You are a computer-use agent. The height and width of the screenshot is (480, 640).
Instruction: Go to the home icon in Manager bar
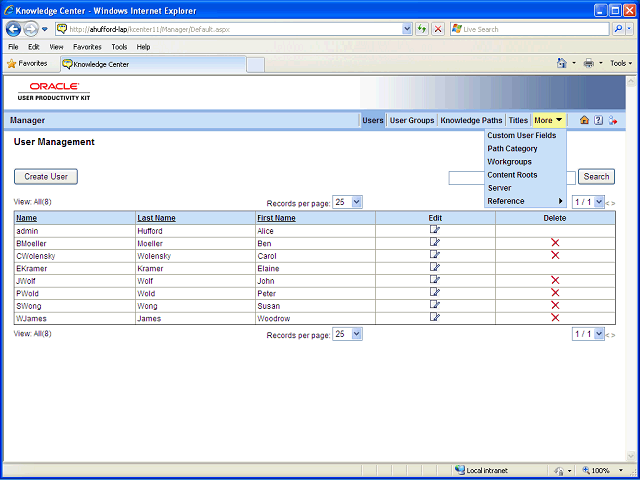(584, 120)
